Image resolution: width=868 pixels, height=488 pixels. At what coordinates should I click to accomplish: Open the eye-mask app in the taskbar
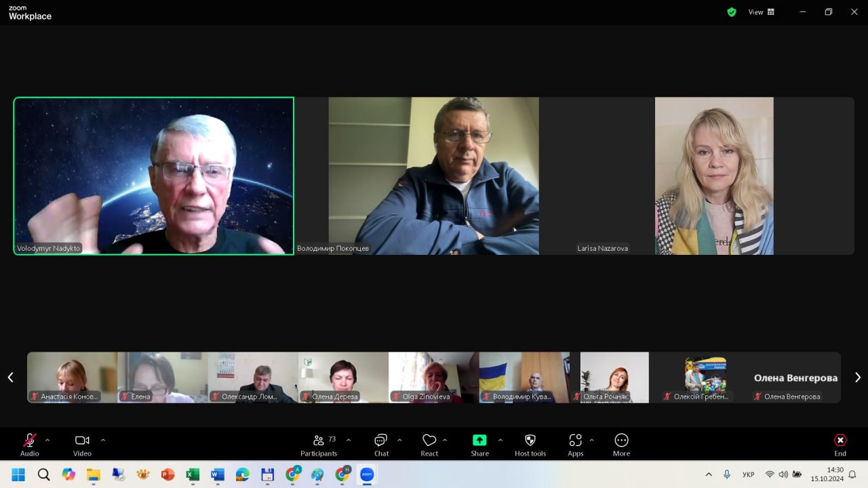pos(143,474)
